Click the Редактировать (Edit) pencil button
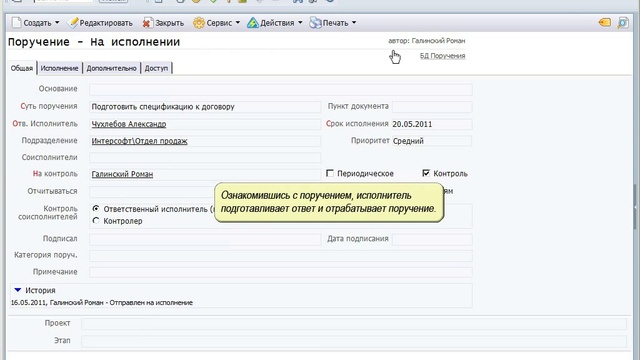The width and height of the screenshot is (640, 360). (100, 23)
